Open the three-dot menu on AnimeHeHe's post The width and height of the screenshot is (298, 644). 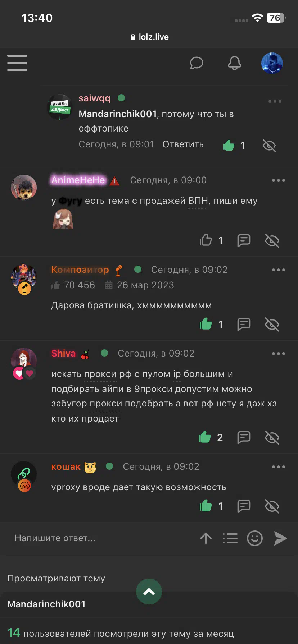279,180
